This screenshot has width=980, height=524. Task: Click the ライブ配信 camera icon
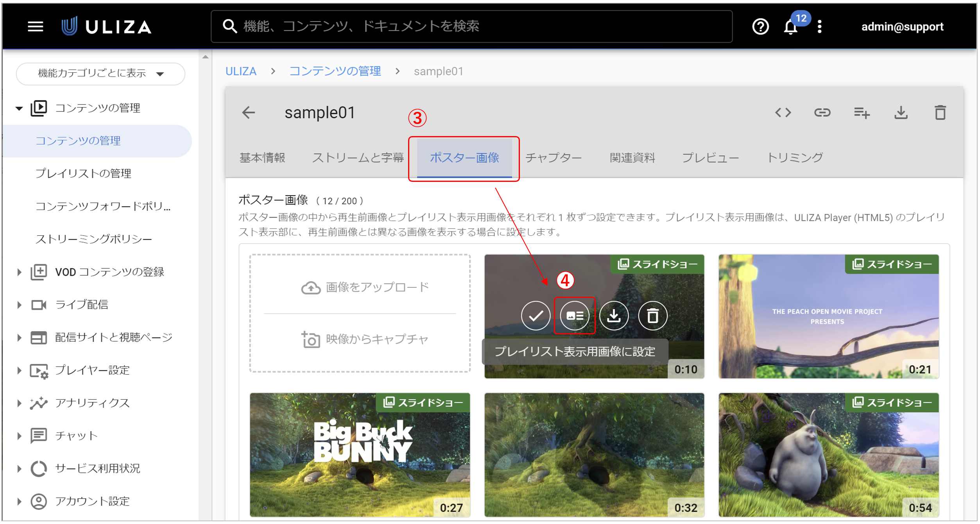[39, 305]
